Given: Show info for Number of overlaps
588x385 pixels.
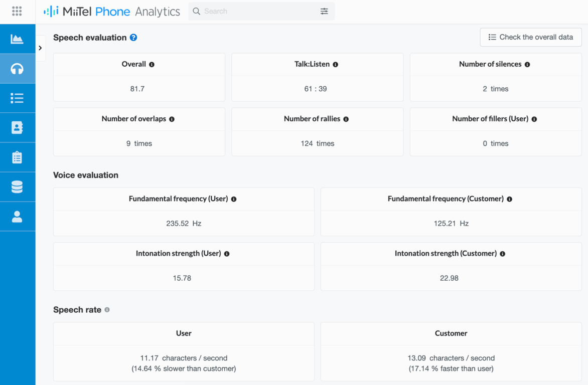Looking at the screenshot, I should 172,119.
